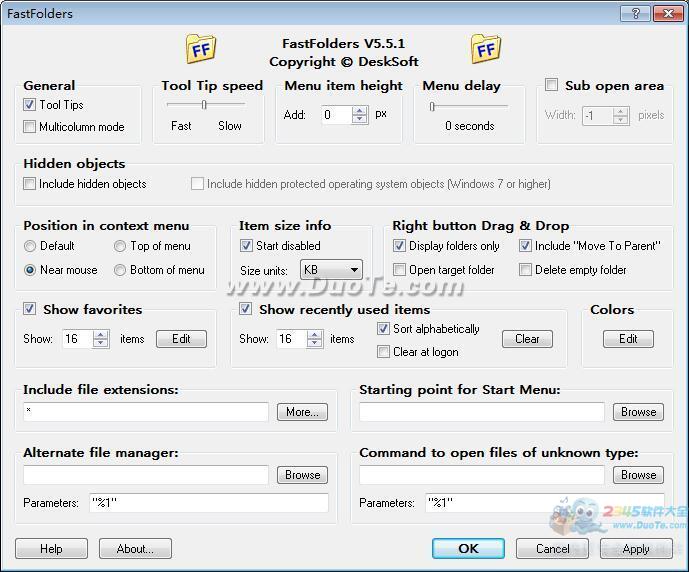This screenshot has width=689, height=572.
Task: Enable Clear at logon
Action: pos(383,351)
